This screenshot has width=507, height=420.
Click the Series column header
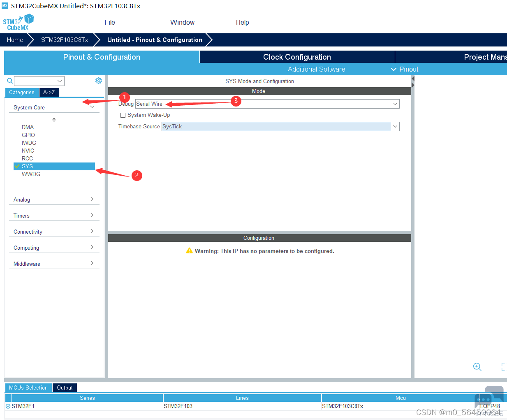[87, 398]
